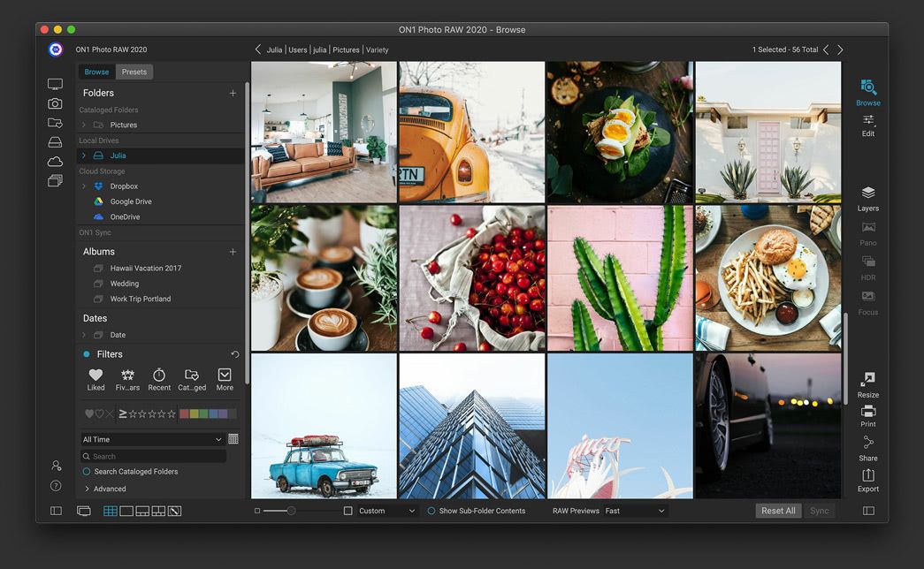
Task: Toggle the empty heart not-liked filter
Action: tap(99, 413)
